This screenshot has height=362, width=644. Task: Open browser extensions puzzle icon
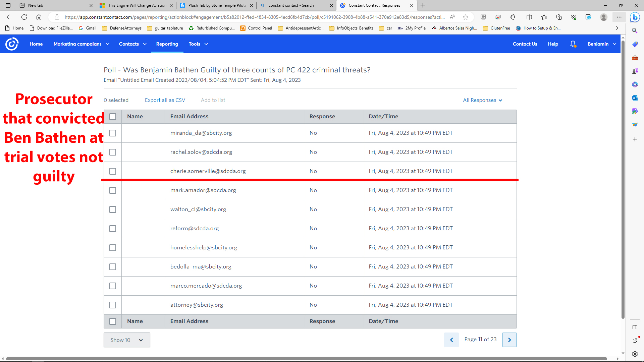pyautogui.click(x=513, y=17)
